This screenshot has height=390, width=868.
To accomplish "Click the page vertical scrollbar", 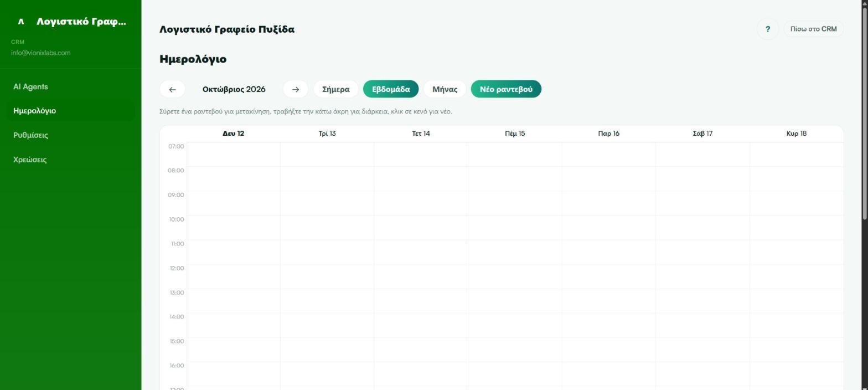I will tap(864, 111).
